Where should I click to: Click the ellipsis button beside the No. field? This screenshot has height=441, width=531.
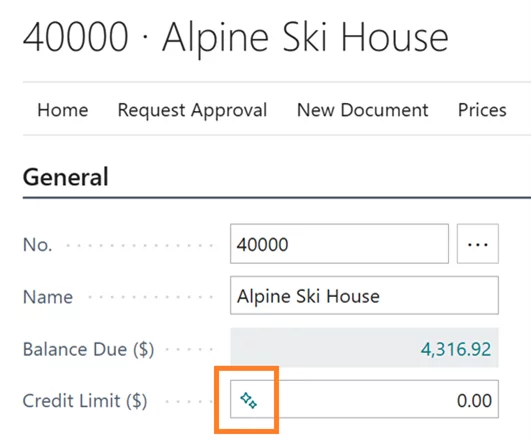point(477,244)
